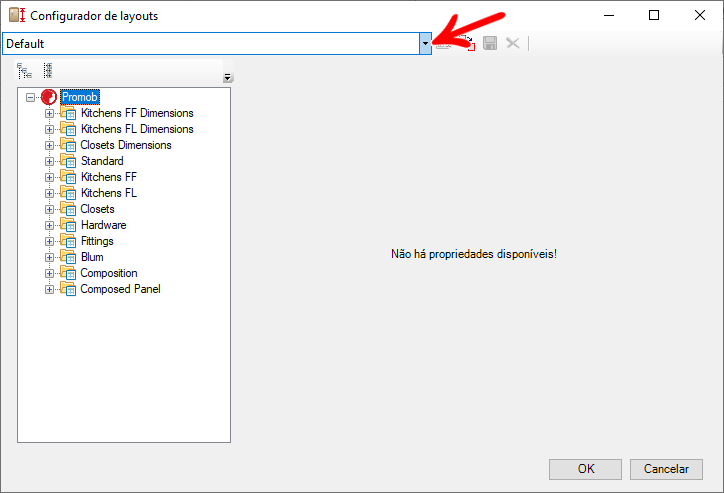Viewport: 724px width, 493px height.
Task: Select the Promob tree item label
Action: 80,97
